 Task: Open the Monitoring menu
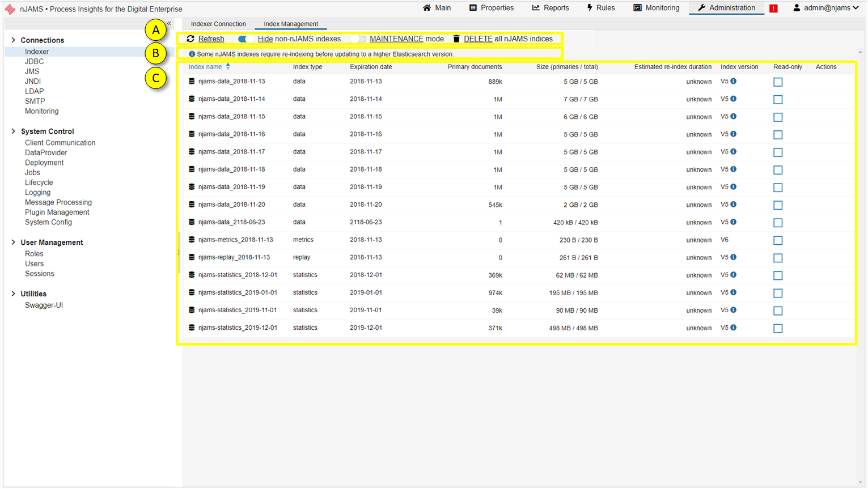coord(656,8)
